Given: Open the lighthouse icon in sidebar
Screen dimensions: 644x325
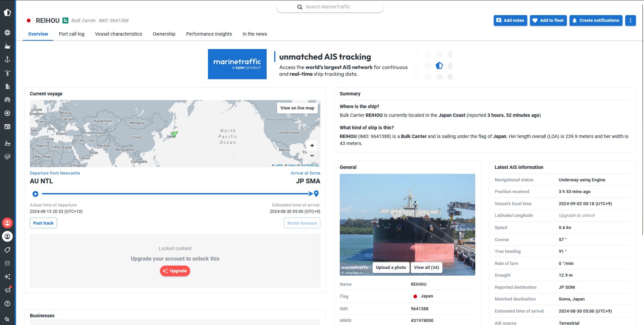Looking at the screenshot, I should pyautogui.click(x=7, y=73).
